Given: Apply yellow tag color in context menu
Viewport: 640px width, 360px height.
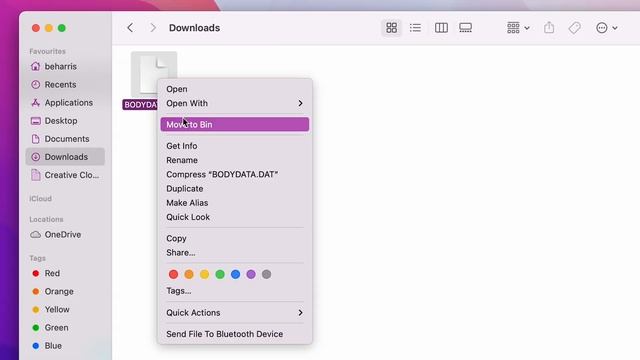Looking at the screenshot, I should coord(204,274).
